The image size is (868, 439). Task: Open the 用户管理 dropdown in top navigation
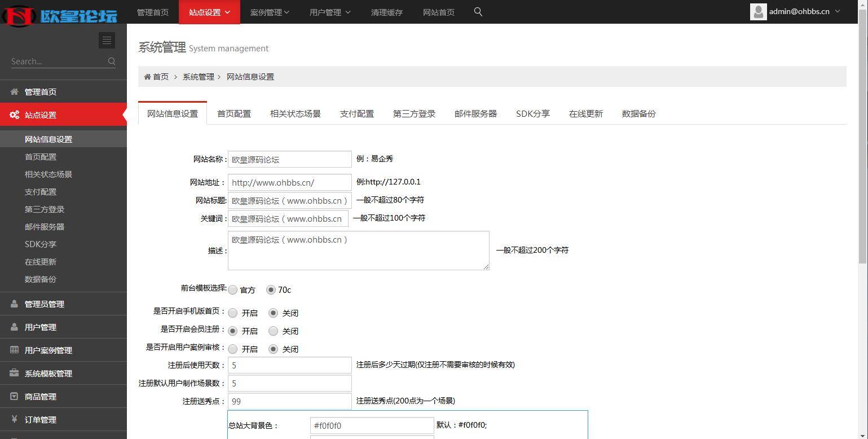click(329, 12)
